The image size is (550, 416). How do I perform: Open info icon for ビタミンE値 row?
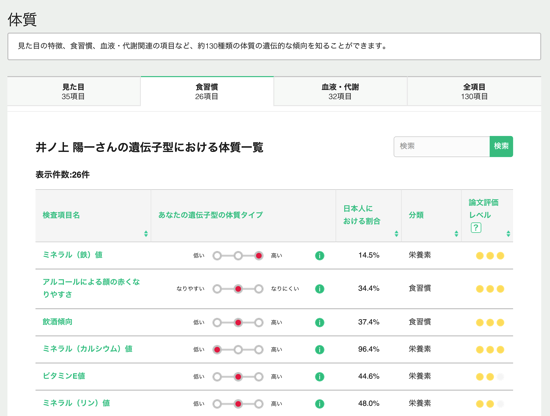[x=319, y=376]
